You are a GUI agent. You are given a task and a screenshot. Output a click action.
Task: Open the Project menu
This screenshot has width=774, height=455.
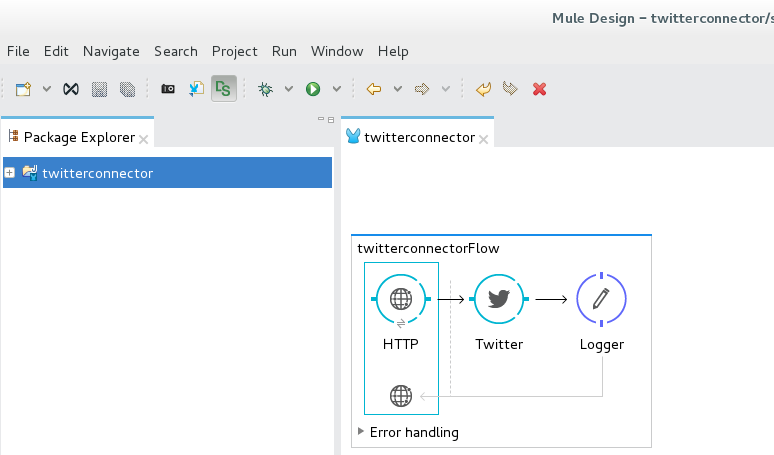(x=234, y=51)
